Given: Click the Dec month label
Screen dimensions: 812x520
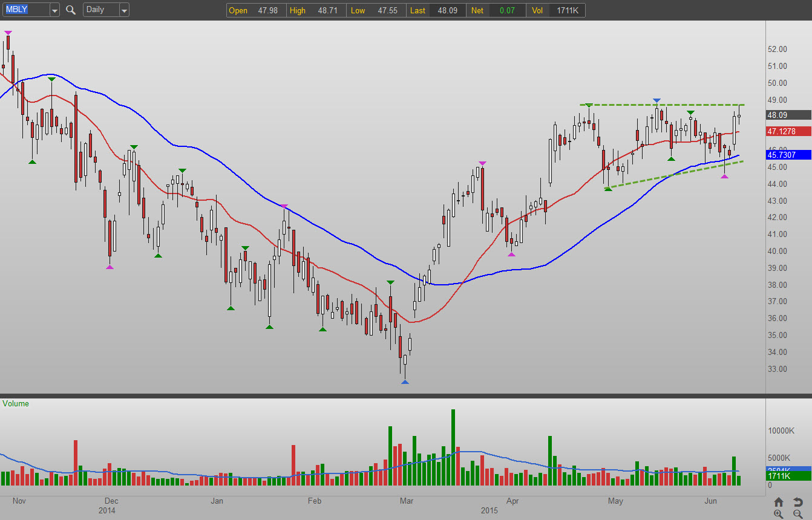Looking at the screenshot, I should click(111, 501).
